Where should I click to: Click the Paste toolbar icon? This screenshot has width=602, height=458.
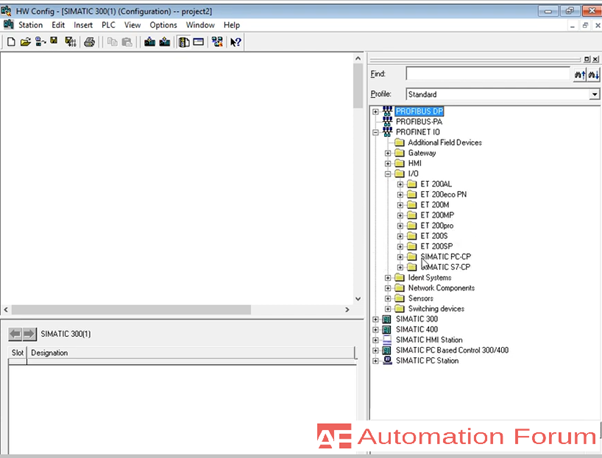[x=127, y=42]
